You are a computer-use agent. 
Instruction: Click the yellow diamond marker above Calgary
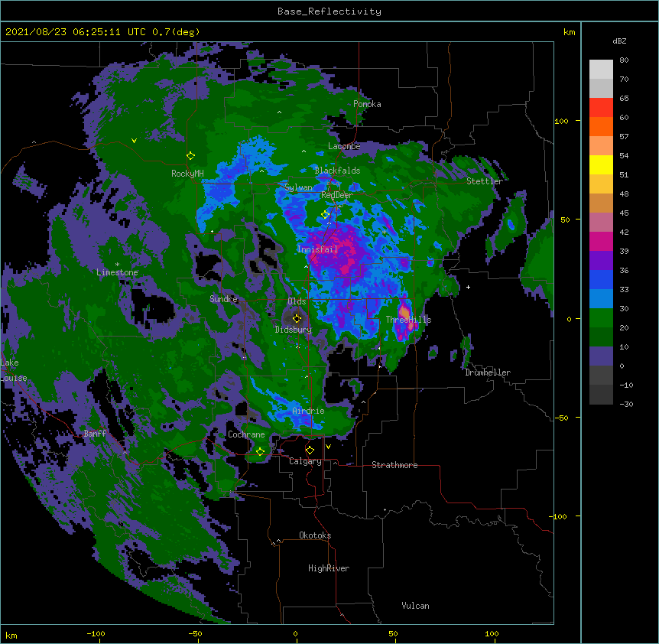tap(310, 450)
